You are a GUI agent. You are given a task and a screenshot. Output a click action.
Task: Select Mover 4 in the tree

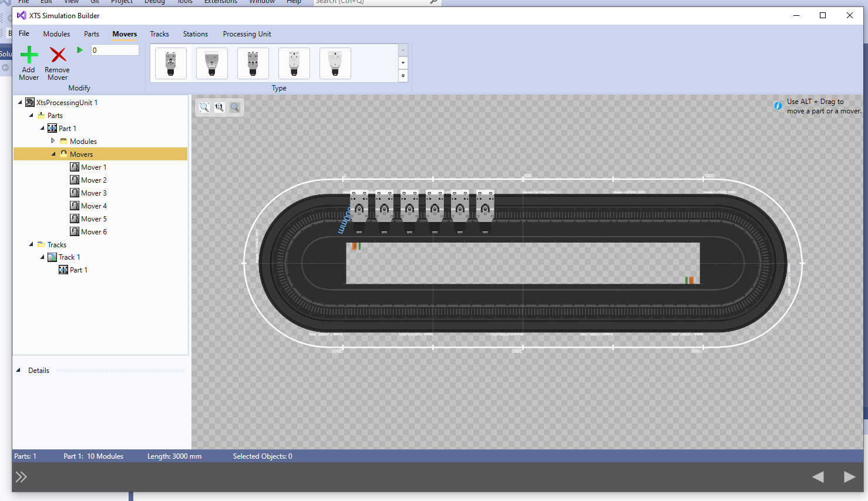(x=94, y=206)
